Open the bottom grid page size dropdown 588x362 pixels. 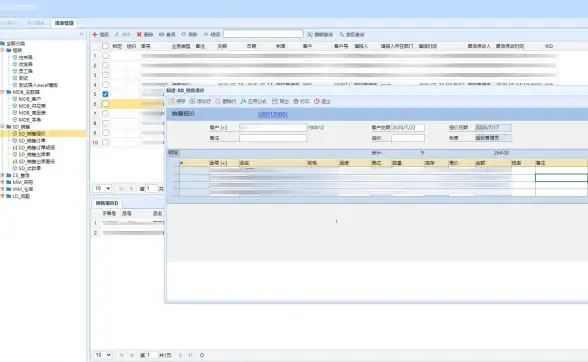pyautogui.click(x=102, y=355)
